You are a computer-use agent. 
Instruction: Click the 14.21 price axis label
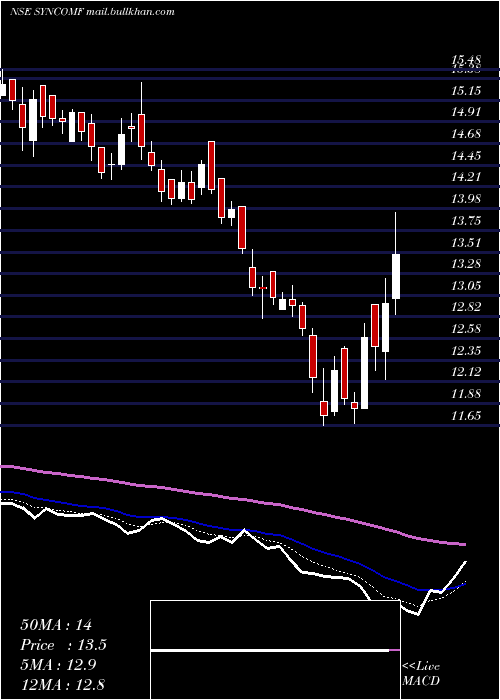pyautogui.click(x=466, y=177)
